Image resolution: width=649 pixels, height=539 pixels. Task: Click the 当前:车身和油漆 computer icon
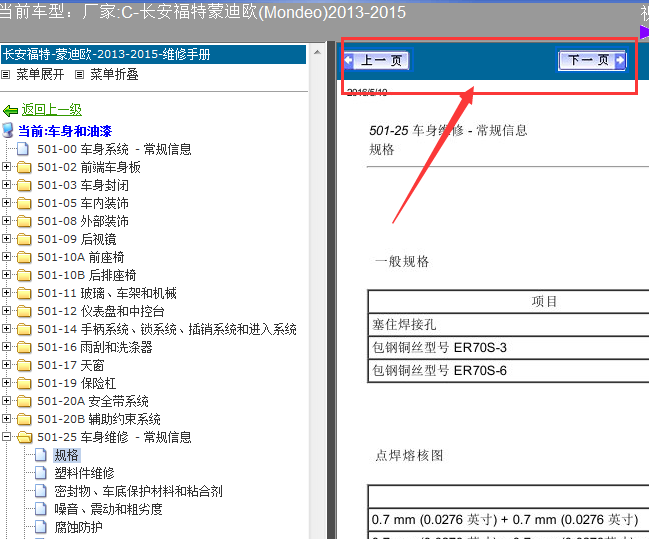coord(8,130)
